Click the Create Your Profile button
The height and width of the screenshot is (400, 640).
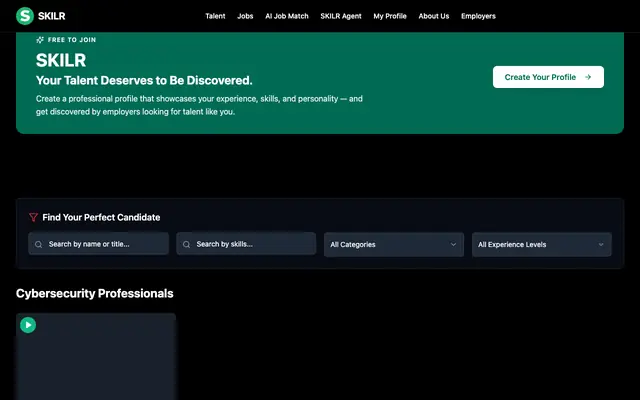[548, 77]
